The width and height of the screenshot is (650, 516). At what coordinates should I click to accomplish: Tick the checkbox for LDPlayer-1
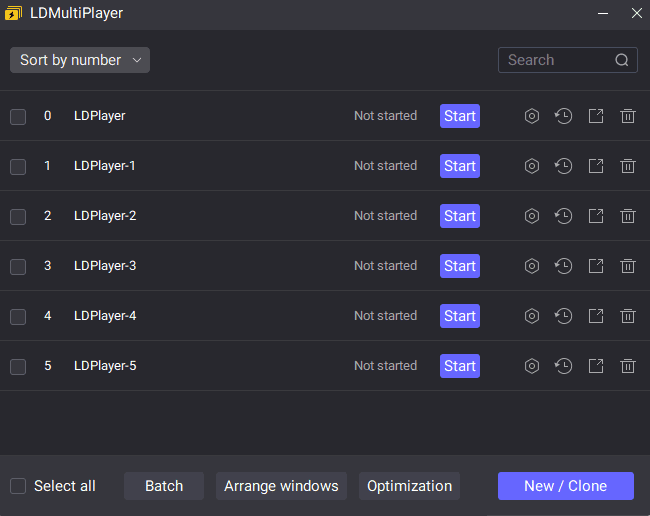(x=18, y=167)
